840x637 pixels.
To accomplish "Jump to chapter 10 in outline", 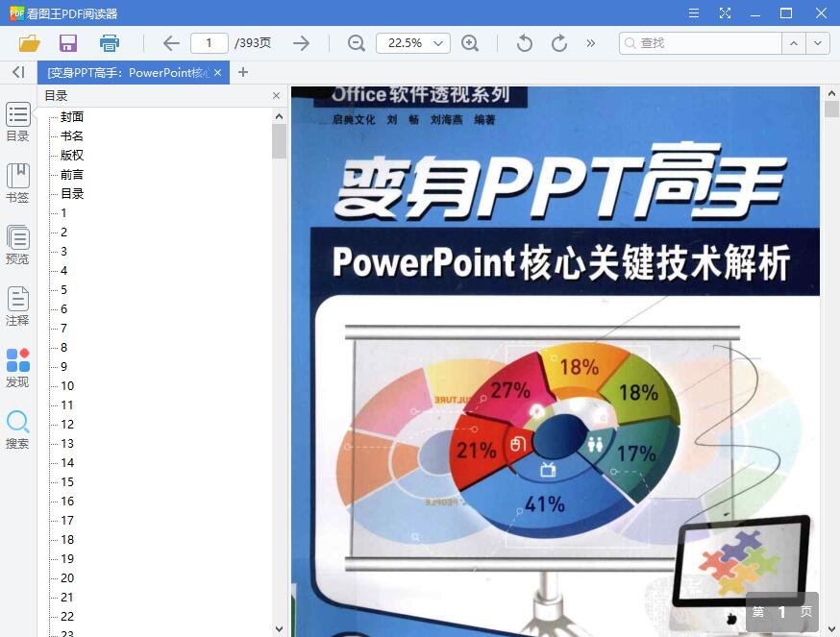I will 67,385.
